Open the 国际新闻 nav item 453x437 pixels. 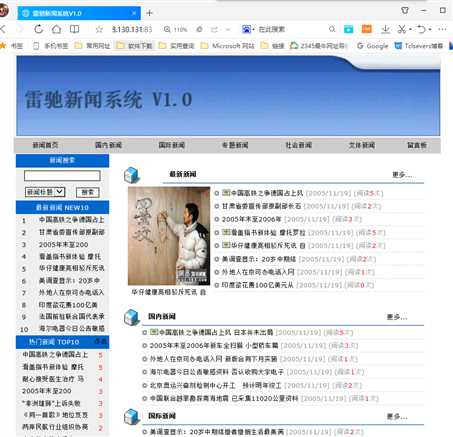pos(172,145)
